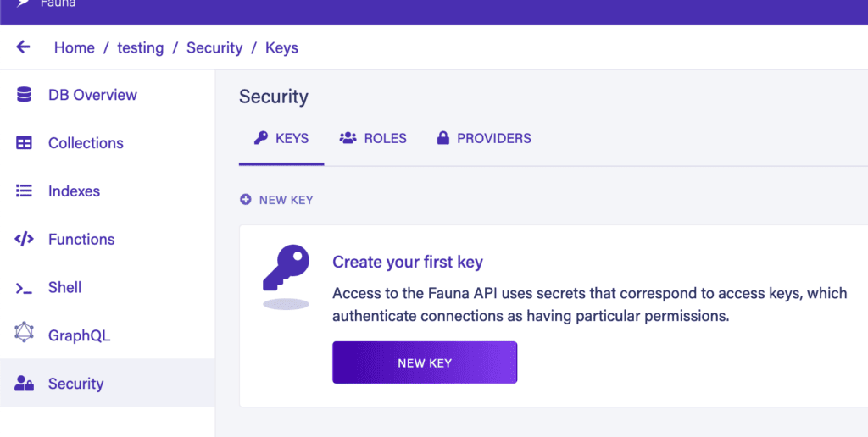The width and height of the screenshot is (868, 437).
Task: Select the Providers tab
Action: (x=483, y=138)
